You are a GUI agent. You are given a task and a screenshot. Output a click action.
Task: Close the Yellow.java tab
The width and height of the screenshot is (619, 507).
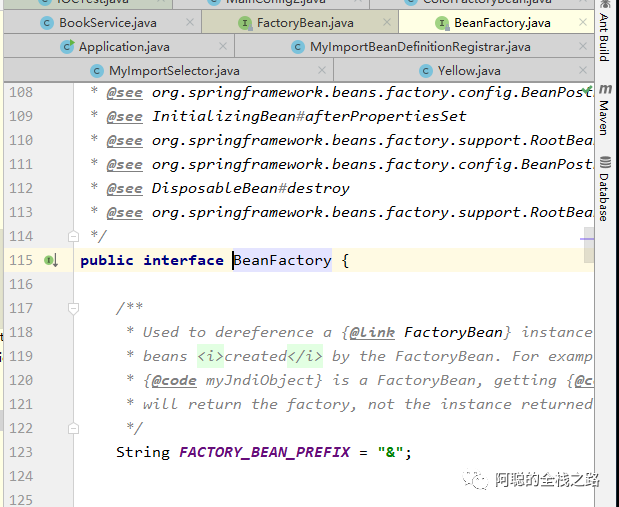(583, 70)
